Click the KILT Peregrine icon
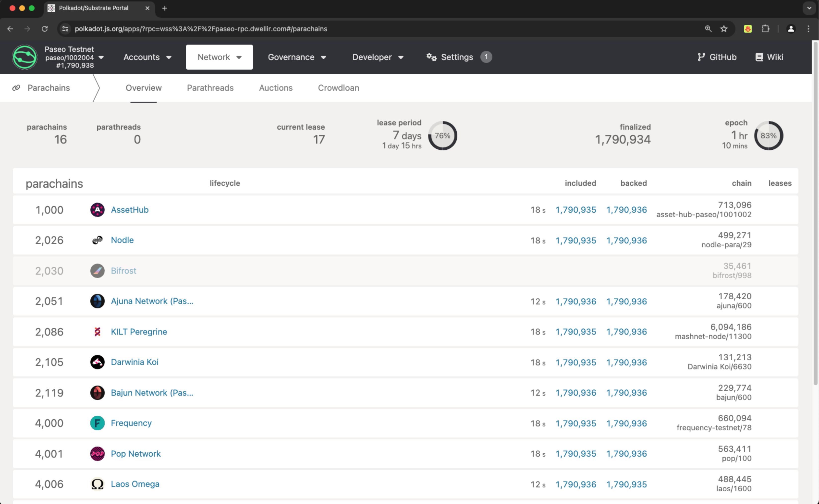The image size is (819, 504). click(x=97, y=332)
